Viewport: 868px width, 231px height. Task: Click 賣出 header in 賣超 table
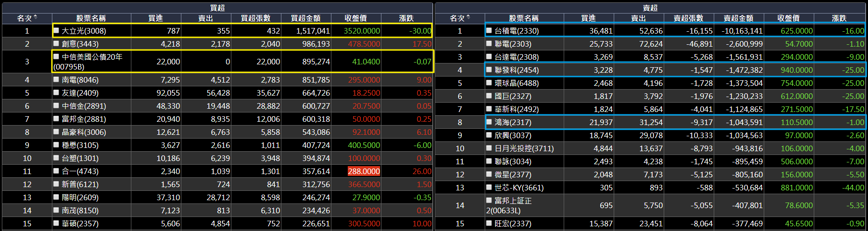[x=638, y=18]
